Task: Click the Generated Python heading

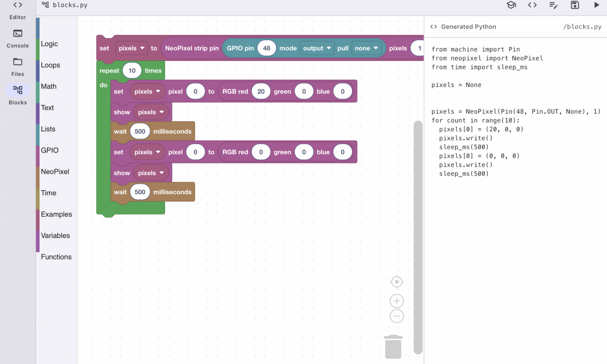Action: tap(469, 27)
